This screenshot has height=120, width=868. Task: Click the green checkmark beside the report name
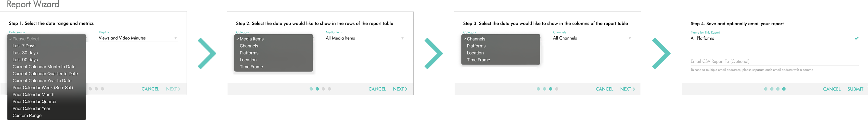tap(856, 39)
